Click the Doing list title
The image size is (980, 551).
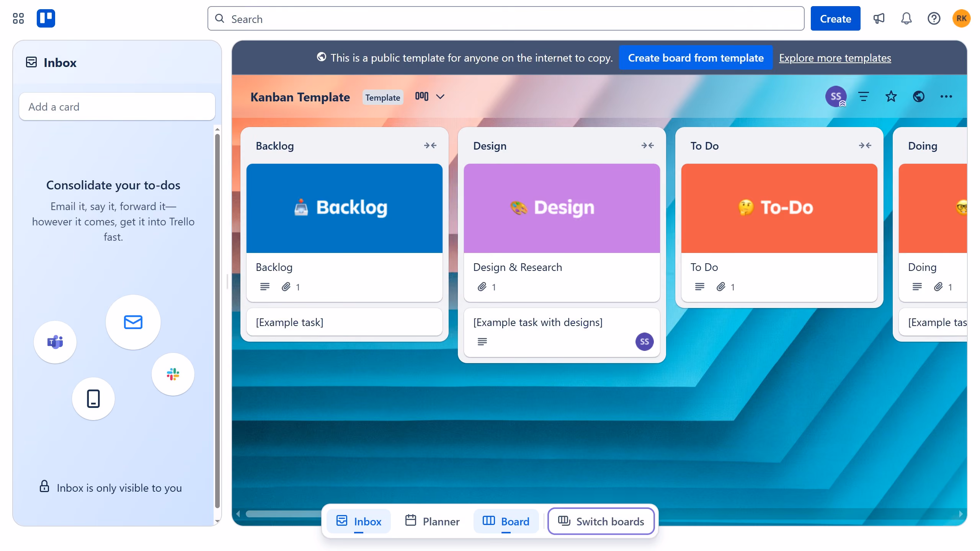[923, 146]
